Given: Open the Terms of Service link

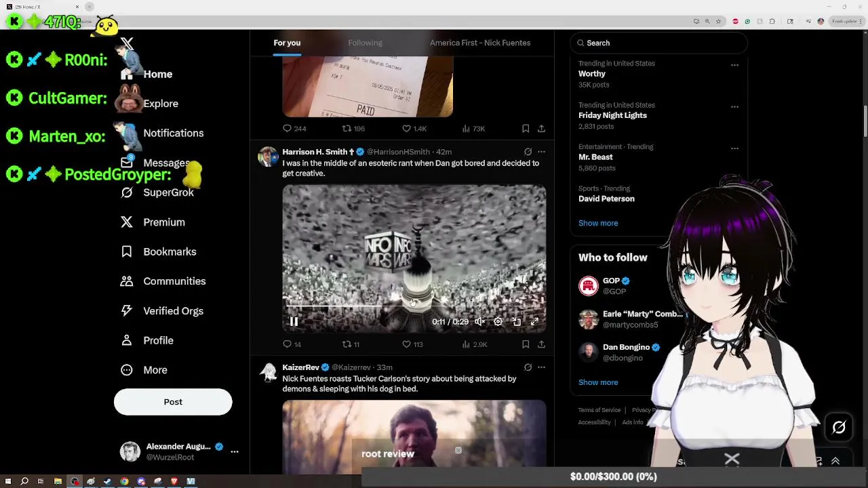Looking at the screenshot, I should point(599,410).
